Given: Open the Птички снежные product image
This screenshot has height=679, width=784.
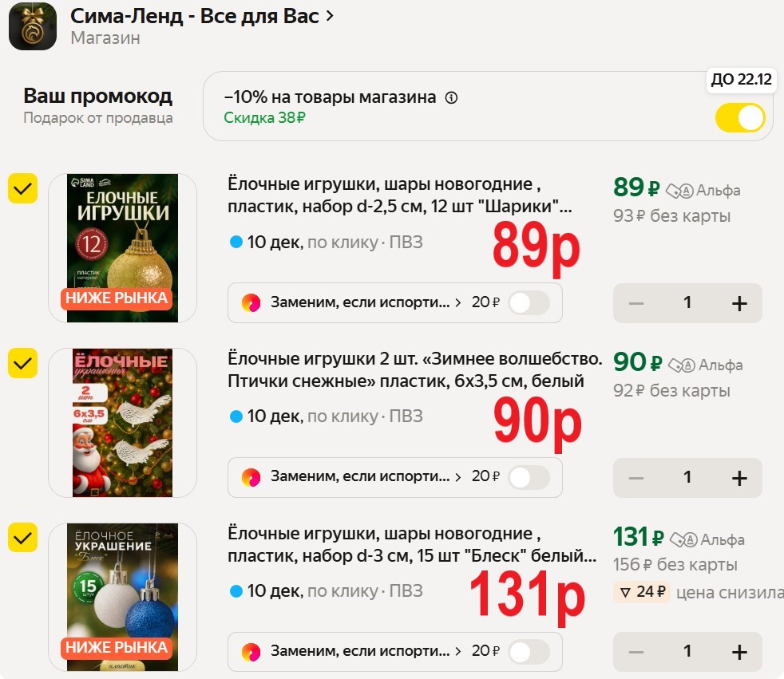Looking at the screenshot, I should pos(122,422).
